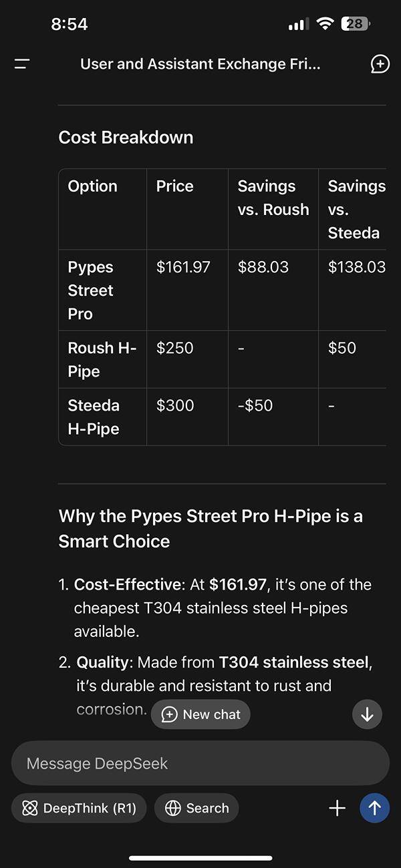Tap the scroll-to-bottom arrow button
Viewport: 401px width, 868px height.
[367, 714]
